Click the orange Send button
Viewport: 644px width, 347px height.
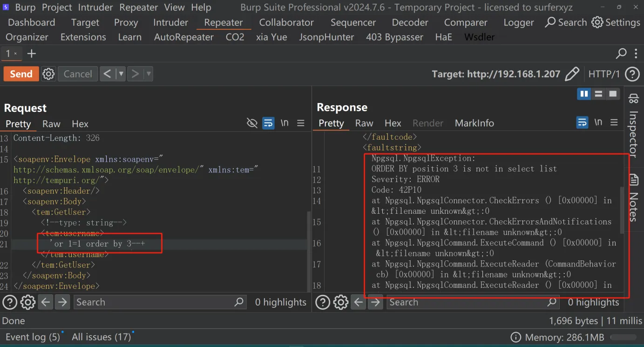click(21, 74)
